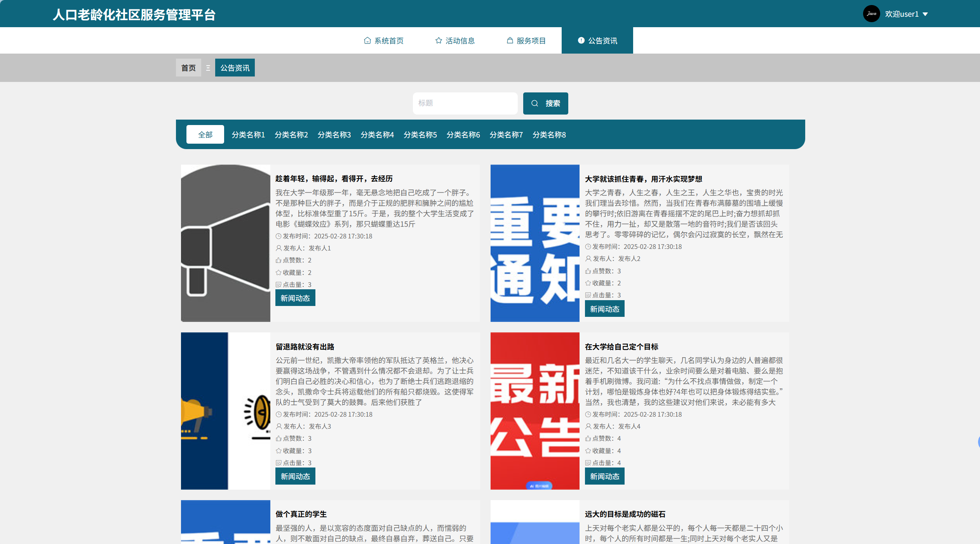Viewport: 980px width, 544px height.
Task: Open the red 最新公告 thumbnail image
Action: pyautogui.click(x=534, y=411)
